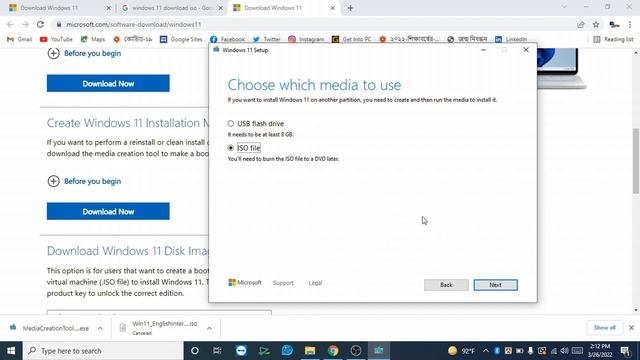The image size is (640, 360).
Task: Open File Explorer from the taskbar
Action: (310, 351)
